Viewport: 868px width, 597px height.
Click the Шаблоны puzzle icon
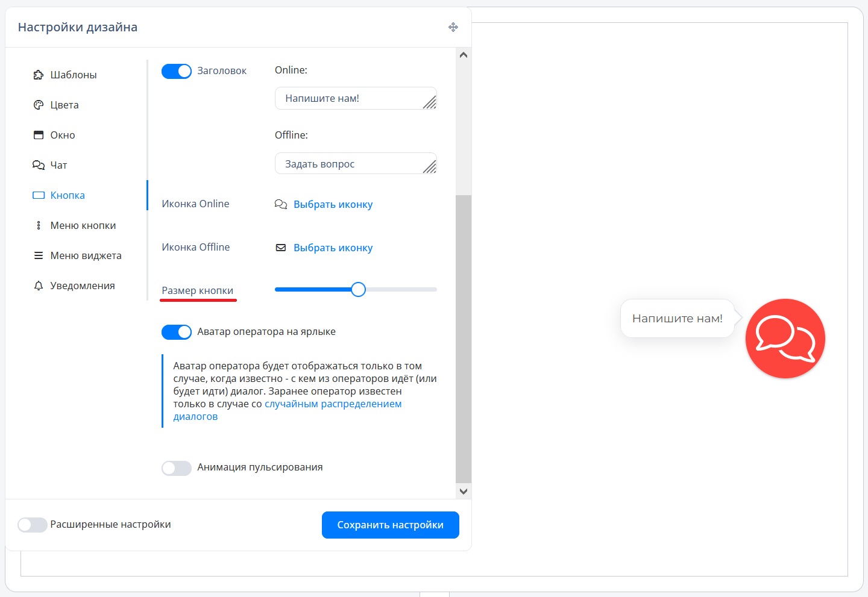coord(39,75)
